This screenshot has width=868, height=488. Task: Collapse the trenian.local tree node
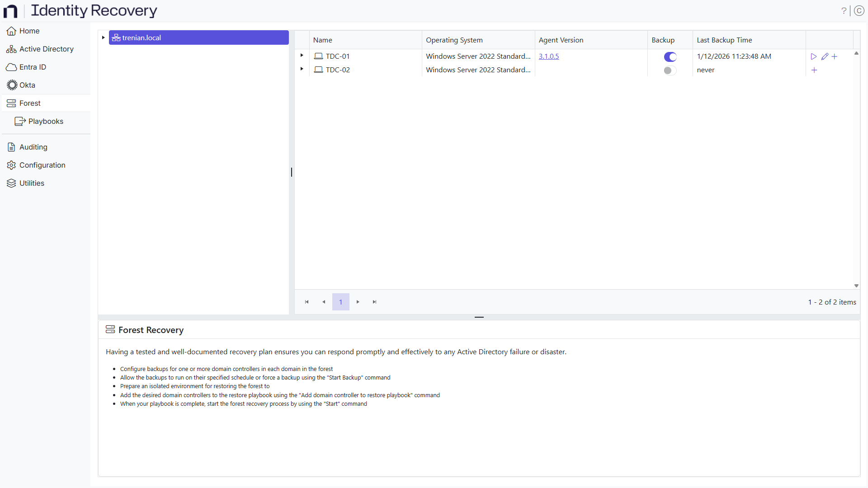[103, 37]
